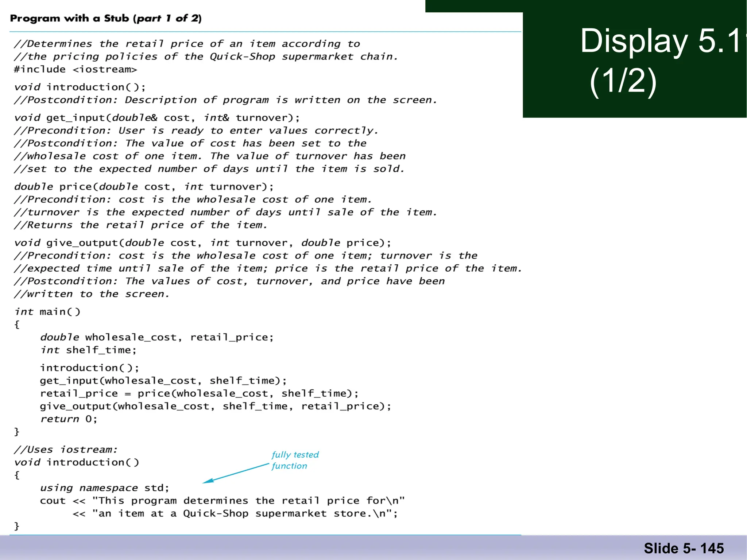Click the '//Returns the retail price' comment
Image resolution: width=747 pixels, height=560 pixels.
(x=140, y=225)
